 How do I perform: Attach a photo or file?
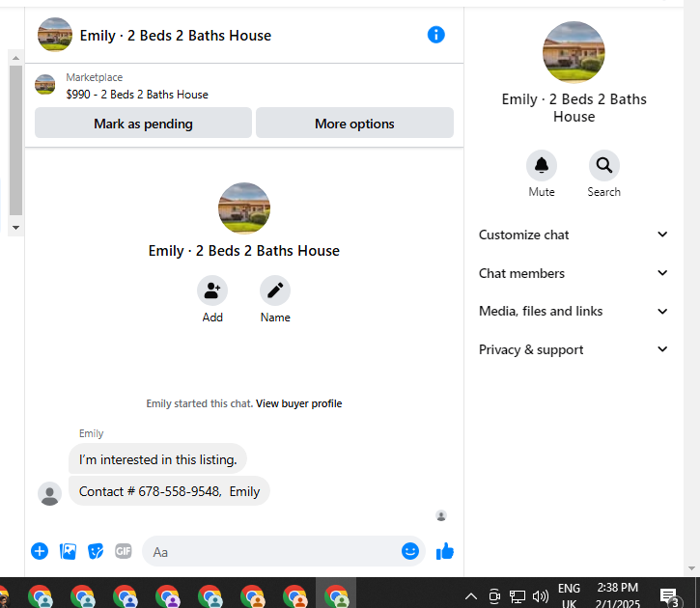pos(68,551)
